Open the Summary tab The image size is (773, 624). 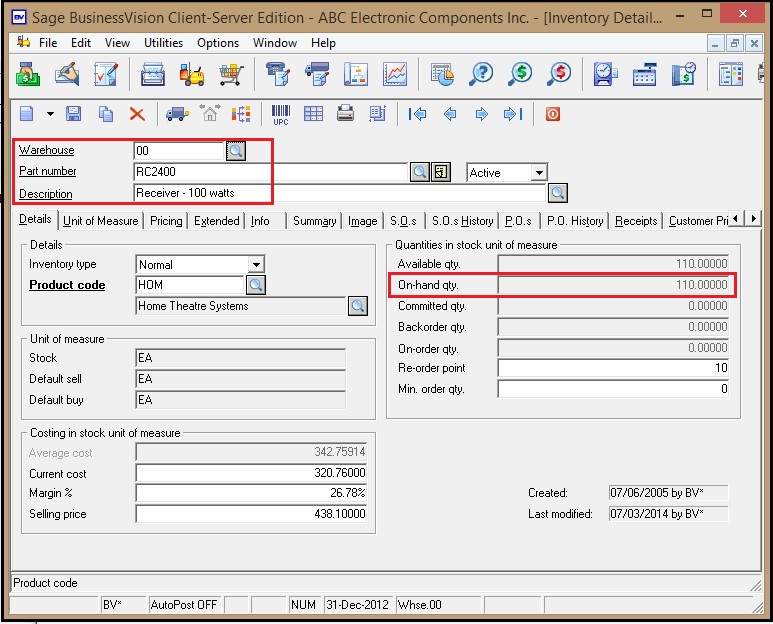315,221
